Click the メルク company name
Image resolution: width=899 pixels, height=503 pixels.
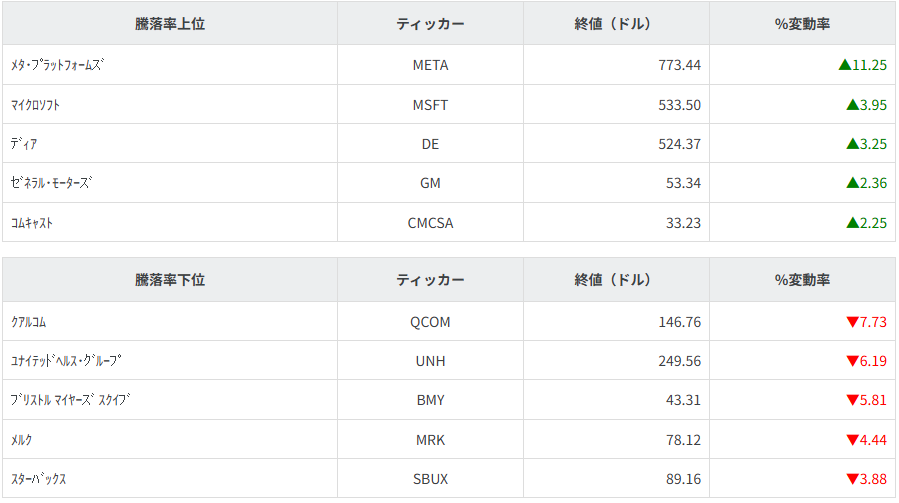pos(22,440)
